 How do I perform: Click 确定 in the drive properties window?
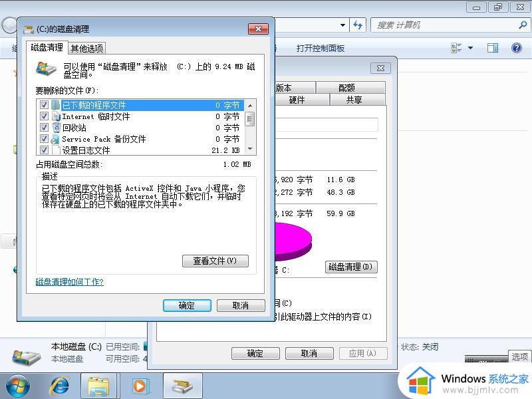coord(255,353)
